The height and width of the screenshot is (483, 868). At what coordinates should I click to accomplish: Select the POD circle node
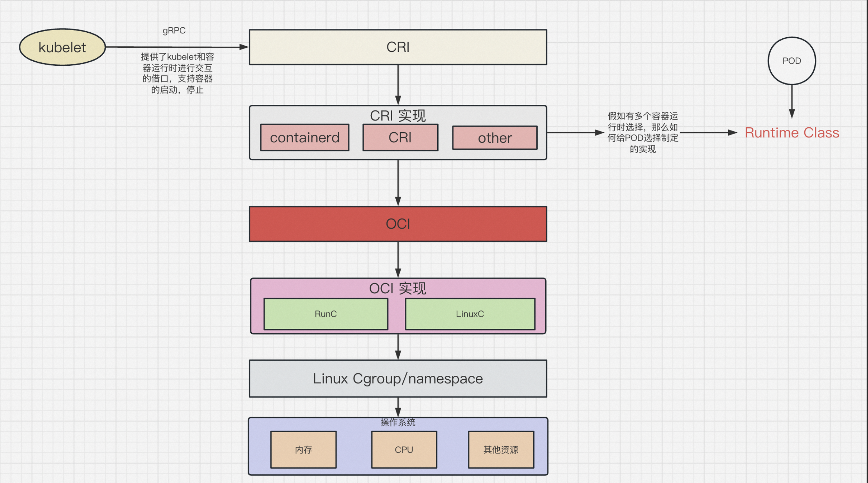point(792,61)
